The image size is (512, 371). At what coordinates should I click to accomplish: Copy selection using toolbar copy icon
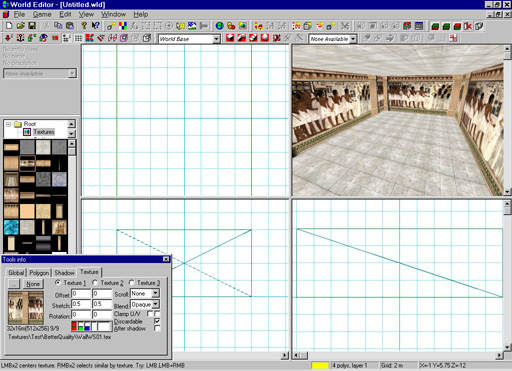pyautogui.click(x=58, y=26)
